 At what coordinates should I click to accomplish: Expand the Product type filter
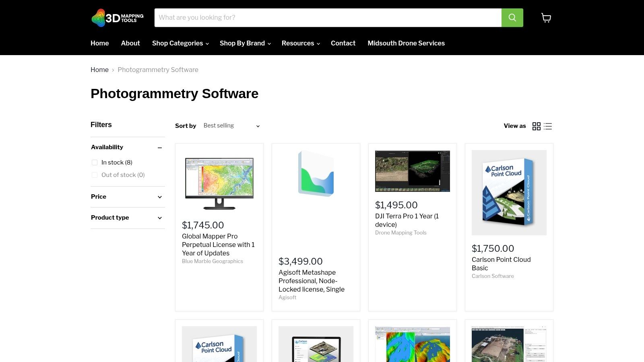[x=128, y=218]
